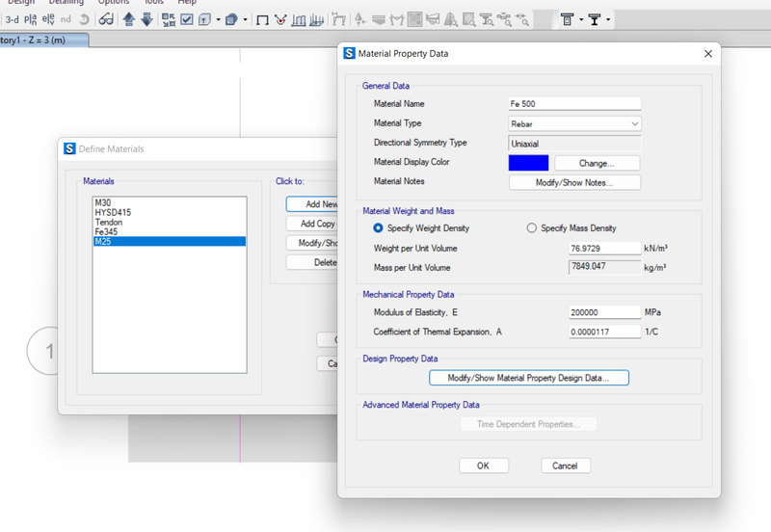Image resolution: width=771 pixels, height=532 pixels.
Task: Close the Material Property Data dialog
Action: coord(708,54)
